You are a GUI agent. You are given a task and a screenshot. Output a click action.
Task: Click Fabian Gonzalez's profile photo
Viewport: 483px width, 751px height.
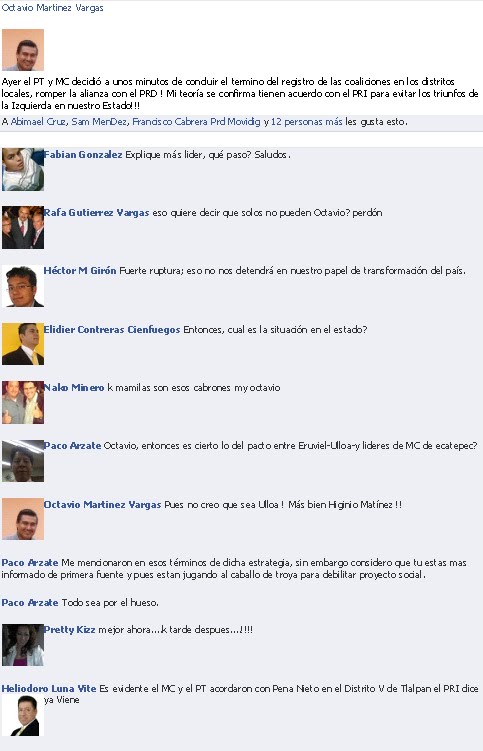(23, 170)
